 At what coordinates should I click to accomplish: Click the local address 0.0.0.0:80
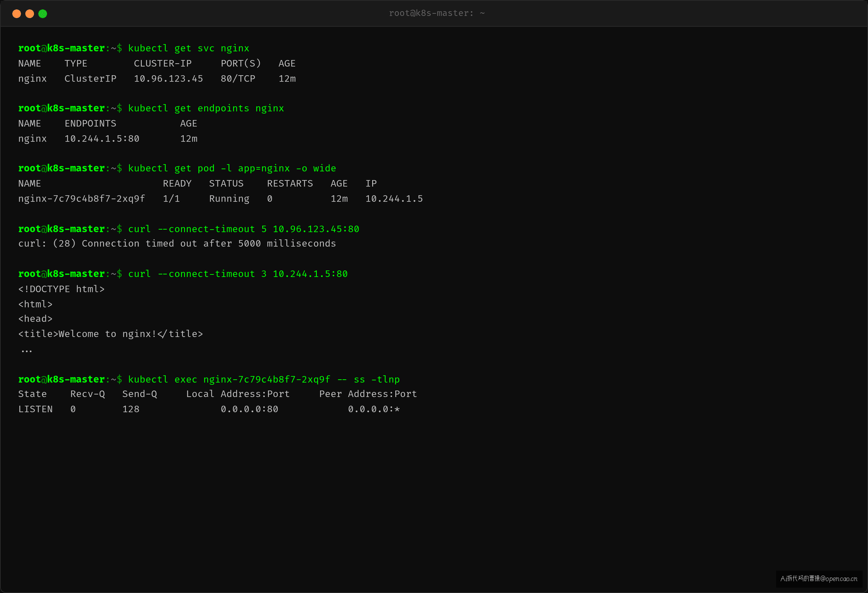[x=250, y=409]
